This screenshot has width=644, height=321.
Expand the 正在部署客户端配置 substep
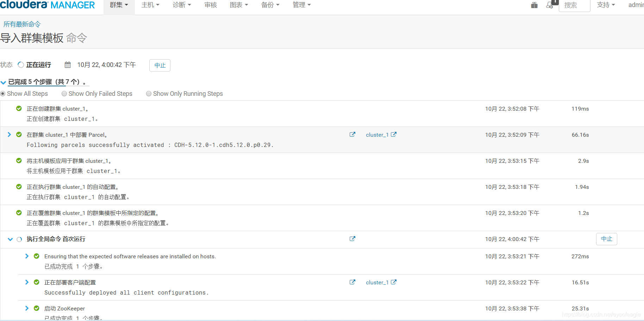tap(27, 282)
